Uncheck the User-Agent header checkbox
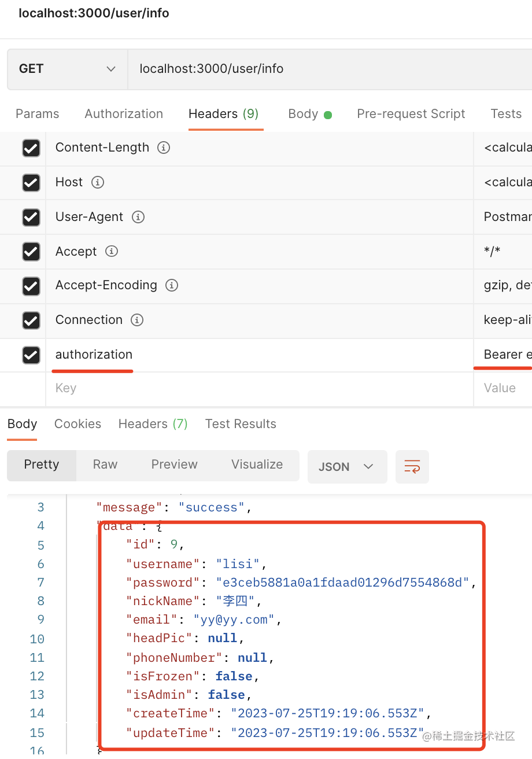Screen dimensions: 532x759 click(x=31, y=218)
